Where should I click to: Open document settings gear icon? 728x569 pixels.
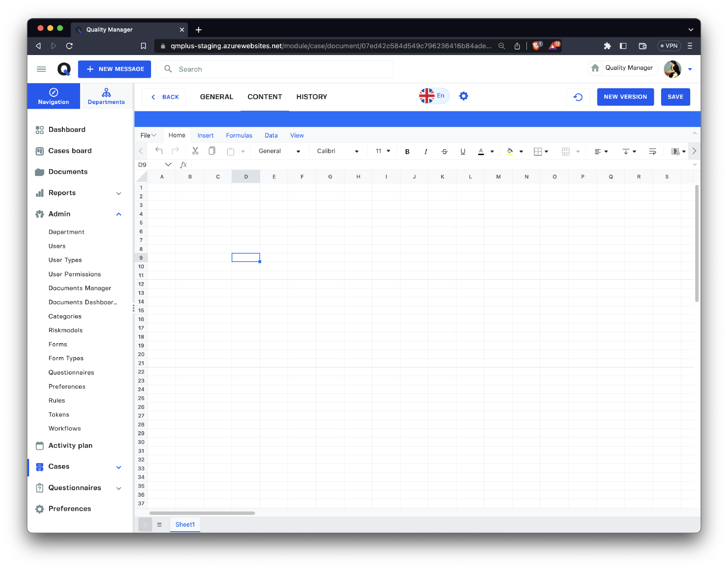463,96
